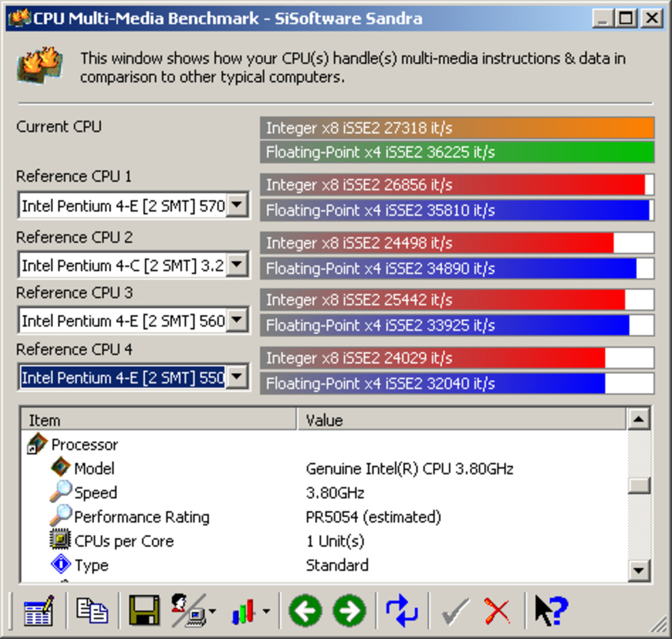Image resolution: width=672 pixels, height=639 pixels.
Task: Select the Processor tree row label
Action: click(84, 444)
